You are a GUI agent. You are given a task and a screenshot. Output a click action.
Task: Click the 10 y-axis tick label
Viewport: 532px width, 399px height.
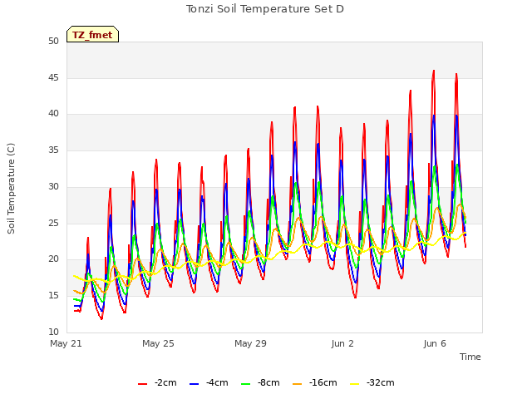click(x=53, y=332)
